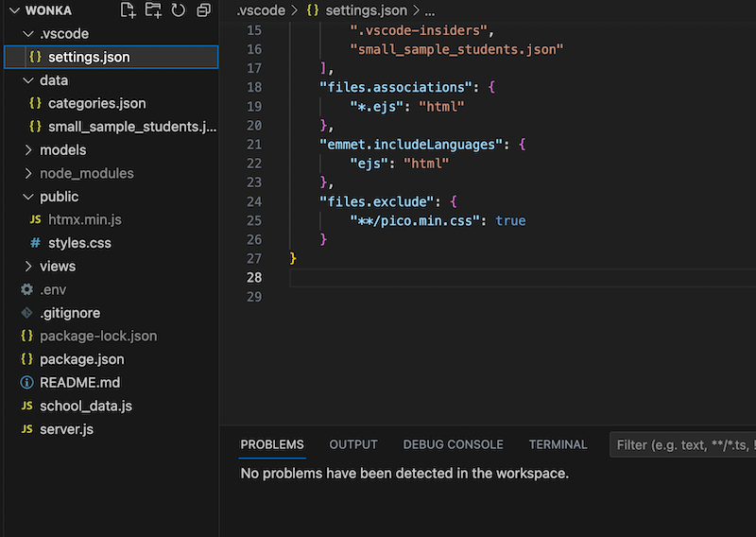This screenshot has height=537, width=756.
Task: Click the "files.associations" key on line 18
Action: point(395,87)
